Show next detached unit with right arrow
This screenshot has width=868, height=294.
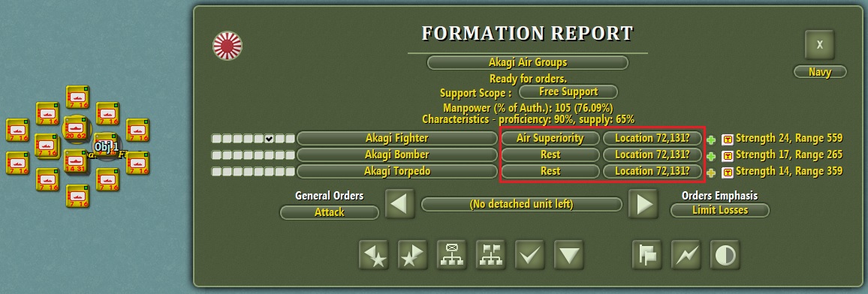pyautogui.click(x=643, y=204)
